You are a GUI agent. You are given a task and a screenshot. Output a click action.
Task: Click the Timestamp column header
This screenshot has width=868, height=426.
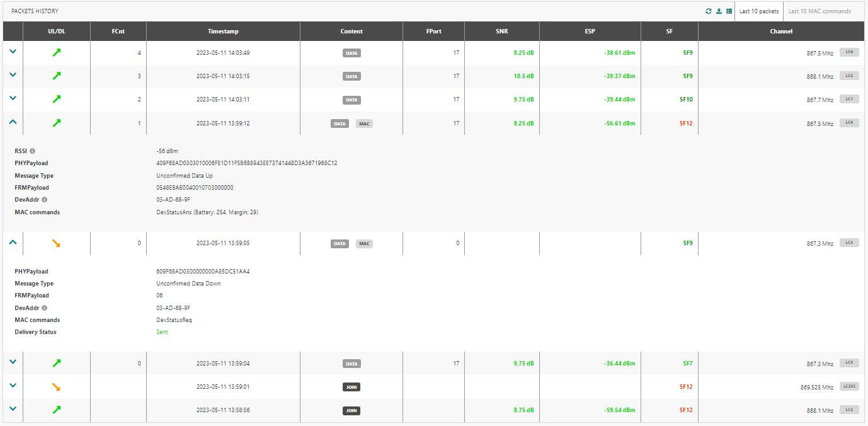pyautogui.click(x=223, y=32)
